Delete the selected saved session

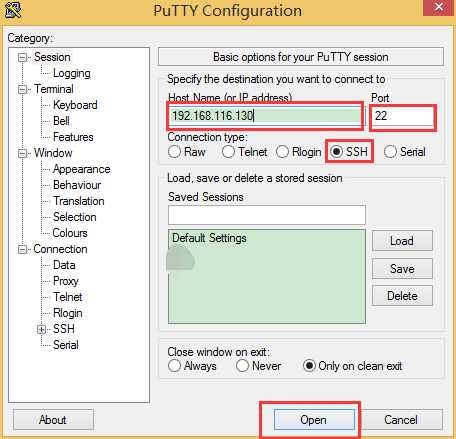(x=402, y=296)
